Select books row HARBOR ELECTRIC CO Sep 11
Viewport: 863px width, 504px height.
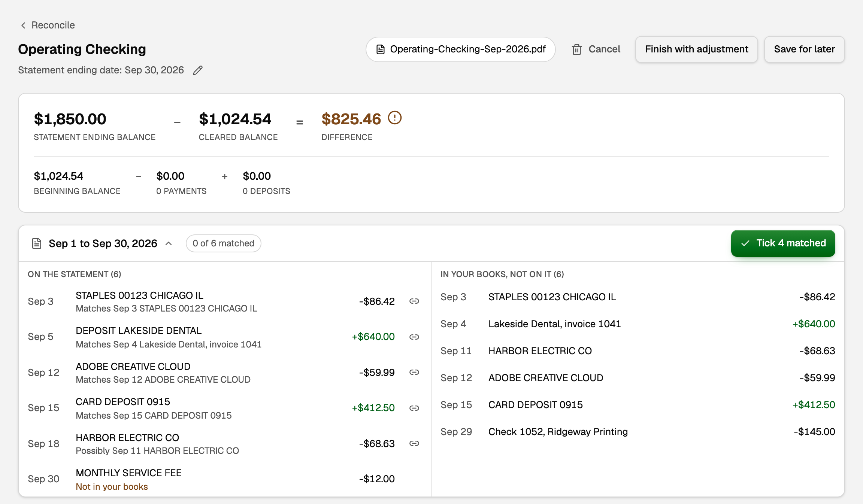(638, 351)
